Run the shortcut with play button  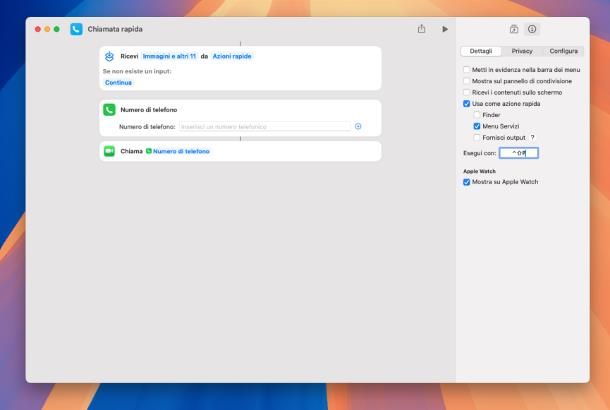[445, 29]
